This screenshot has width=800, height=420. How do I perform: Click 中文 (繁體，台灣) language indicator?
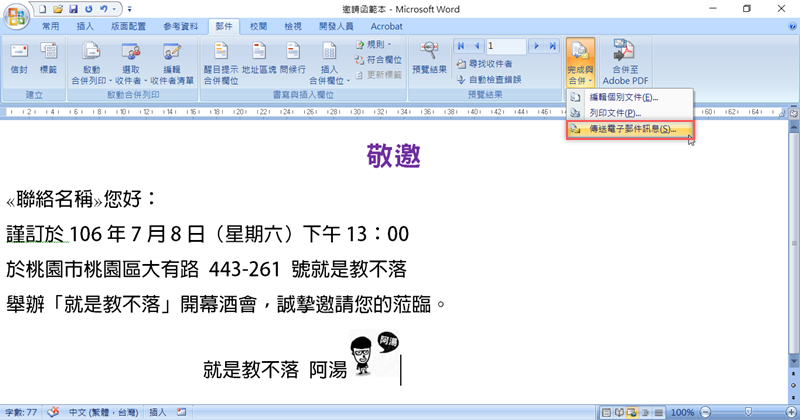click(104, 412)
